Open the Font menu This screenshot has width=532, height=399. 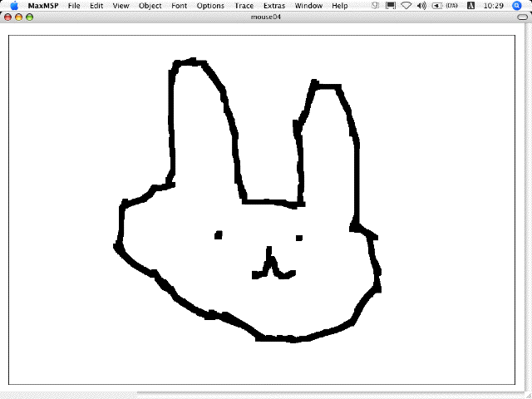point(179,6)
